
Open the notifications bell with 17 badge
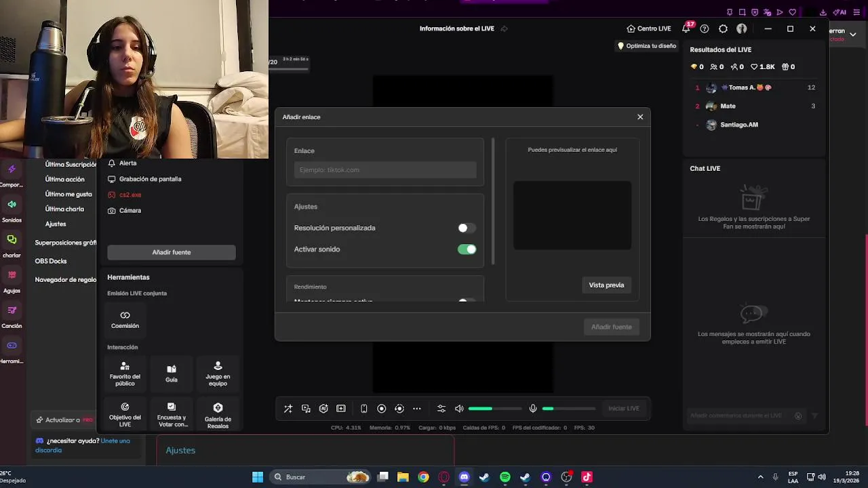click(687, 28)
